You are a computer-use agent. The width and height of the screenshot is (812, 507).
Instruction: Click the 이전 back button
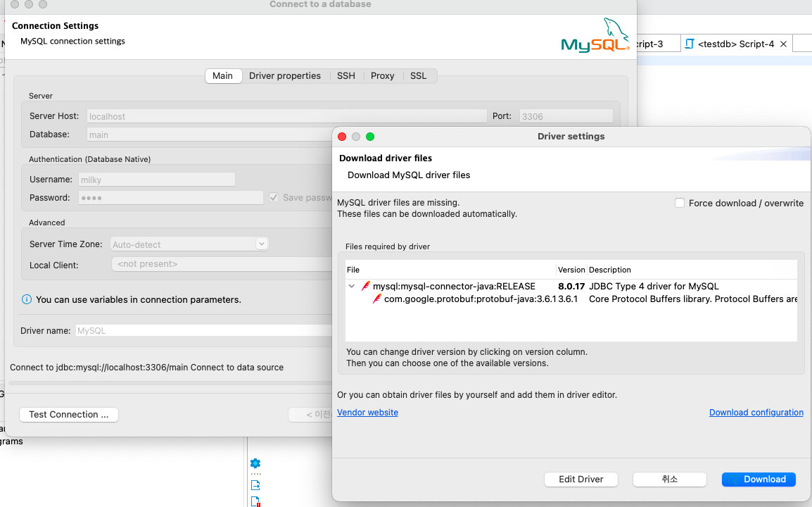tap(311, 415)
